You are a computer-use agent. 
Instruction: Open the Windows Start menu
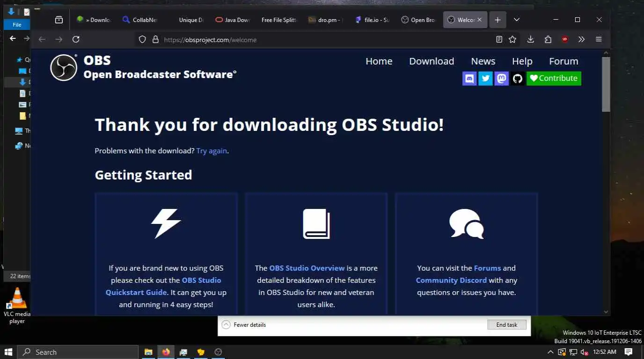tap(8, 352)
